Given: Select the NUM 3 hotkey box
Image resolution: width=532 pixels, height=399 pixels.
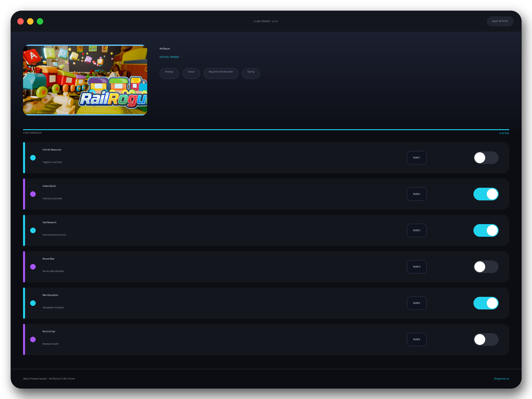Looking at the screenshot, I should click(417, 230).
